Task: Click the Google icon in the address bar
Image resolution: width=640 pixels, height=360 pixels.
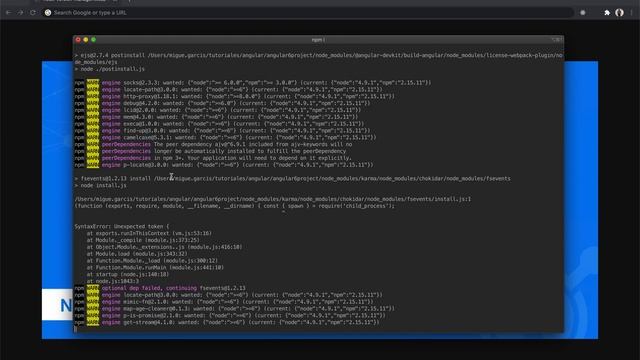Action: [48, 13]
